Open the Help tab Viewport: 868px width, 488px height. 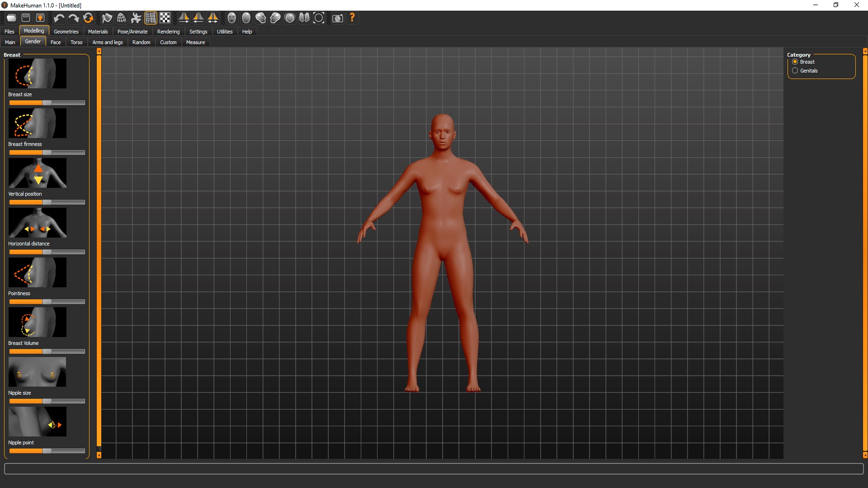[x=247, y=32]
